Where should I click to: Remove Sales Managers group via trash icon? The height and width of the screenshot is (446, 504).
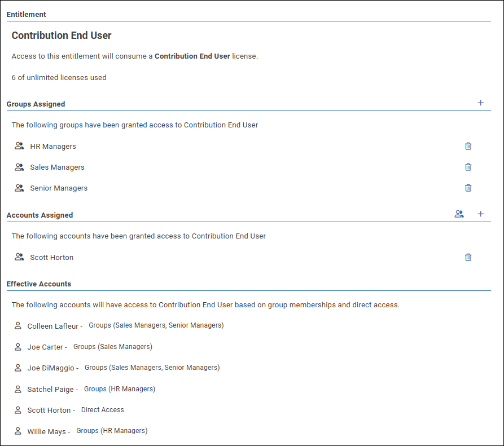(468, 167)
